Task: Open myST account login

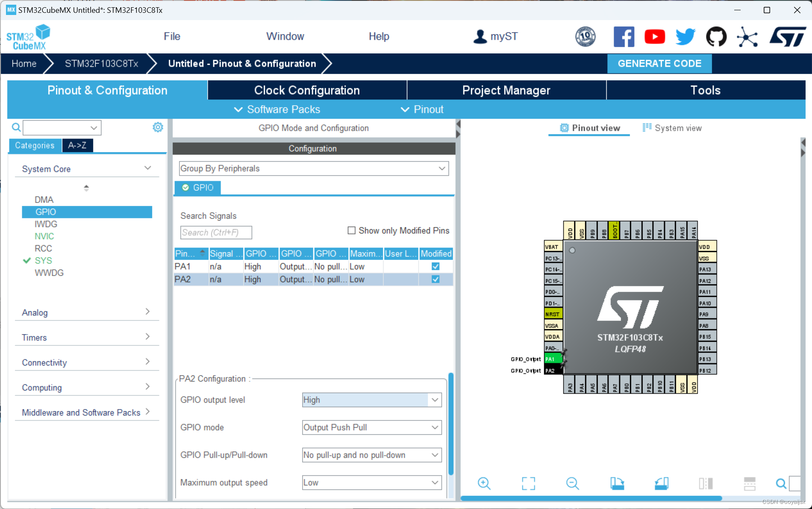Action: point(496,36)
